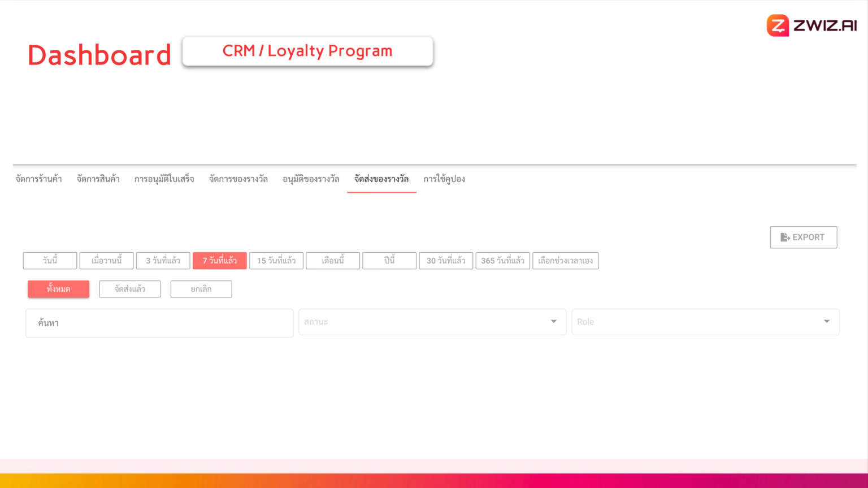
Task: Open เลือกช่วงเวลาเอง custom date range picker
Action: click(x=565, y=260)
